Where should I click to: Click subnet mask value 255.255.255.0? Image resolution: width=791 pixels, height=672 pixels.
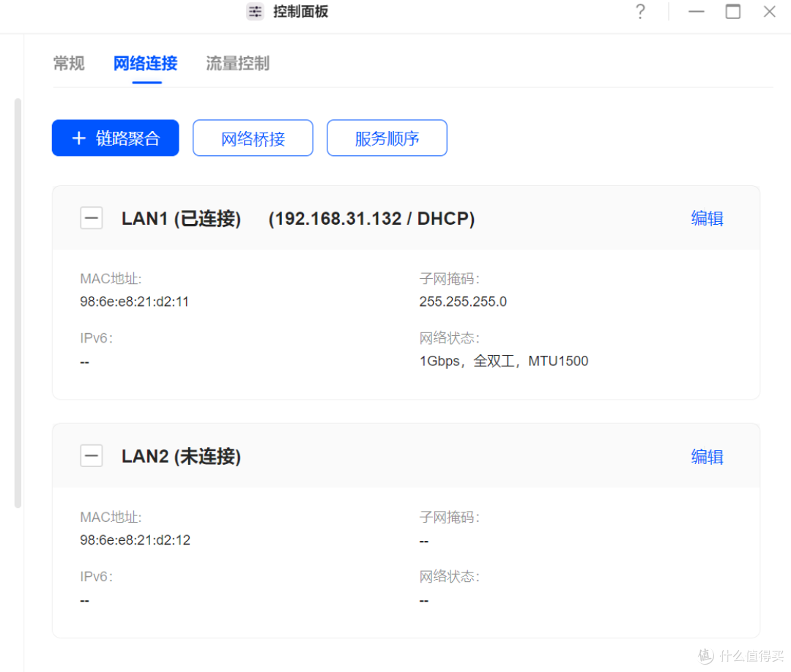(463, 302)
